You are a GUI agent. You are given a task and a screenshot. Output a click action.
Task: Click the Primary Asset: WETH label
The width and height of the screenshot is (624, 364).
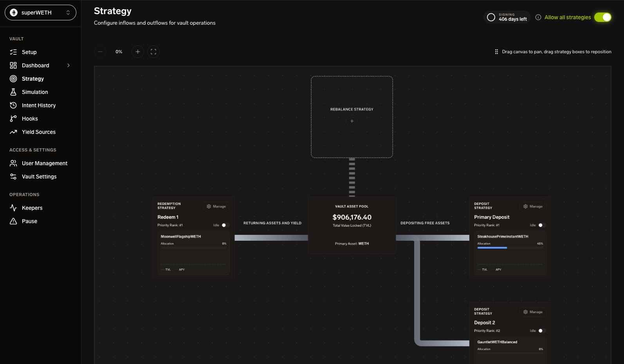352,244
